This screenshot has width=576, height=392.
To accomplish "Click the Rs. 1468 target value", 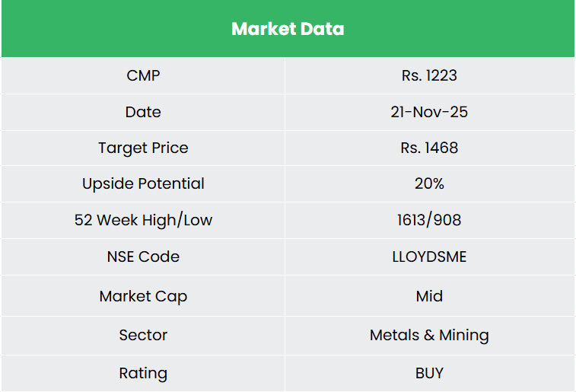I will [429, 148].
